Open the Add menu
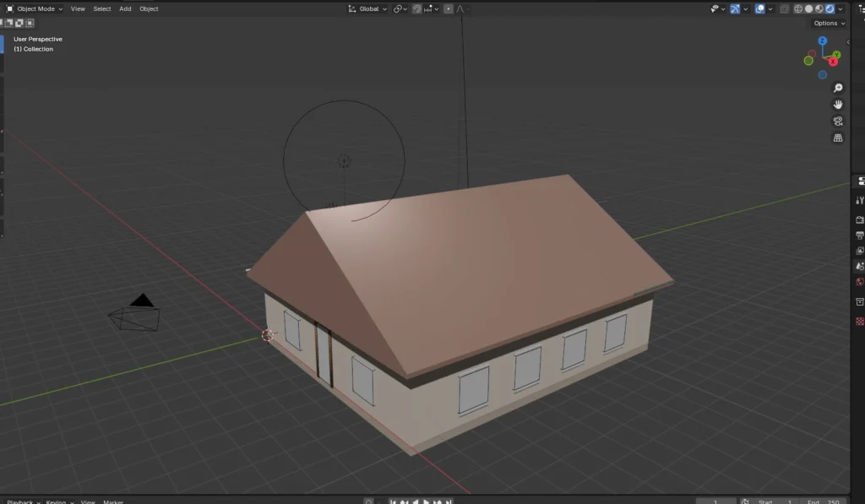 click(125, 8)
